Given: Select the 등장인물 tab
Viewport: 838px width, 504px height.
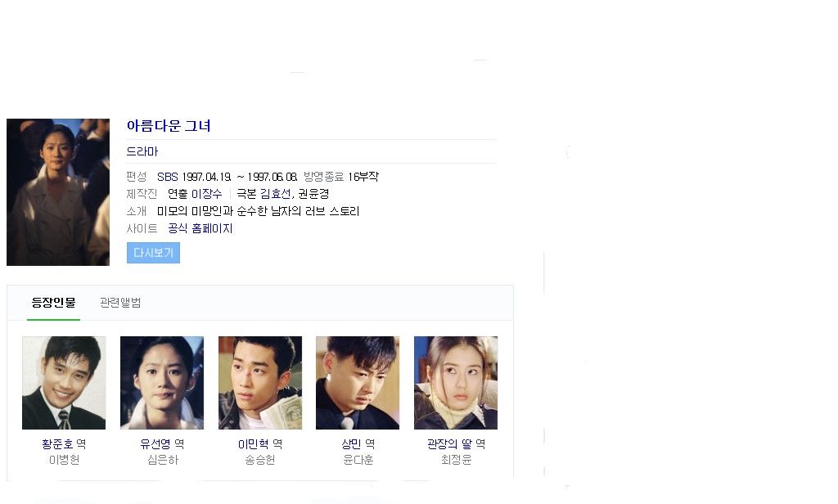Looking at the screenshot, I should tap(53, 303).
